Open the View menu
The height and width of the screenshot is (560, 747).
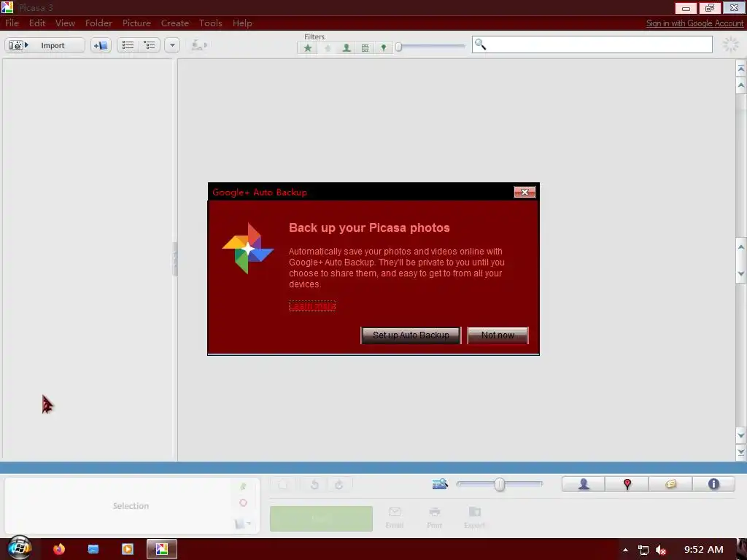point(65,23)
